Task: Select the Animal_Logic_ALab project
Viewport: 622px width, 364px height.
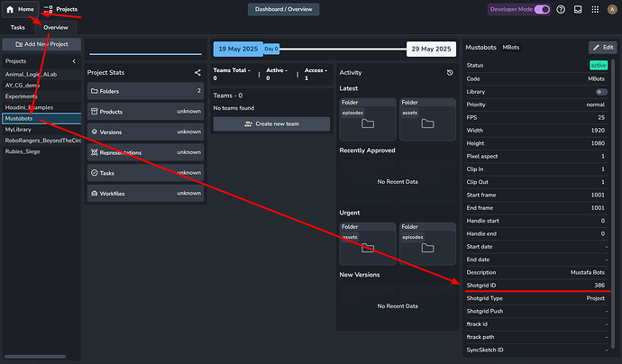Action: pyautogui.click(x=41, y=74)
